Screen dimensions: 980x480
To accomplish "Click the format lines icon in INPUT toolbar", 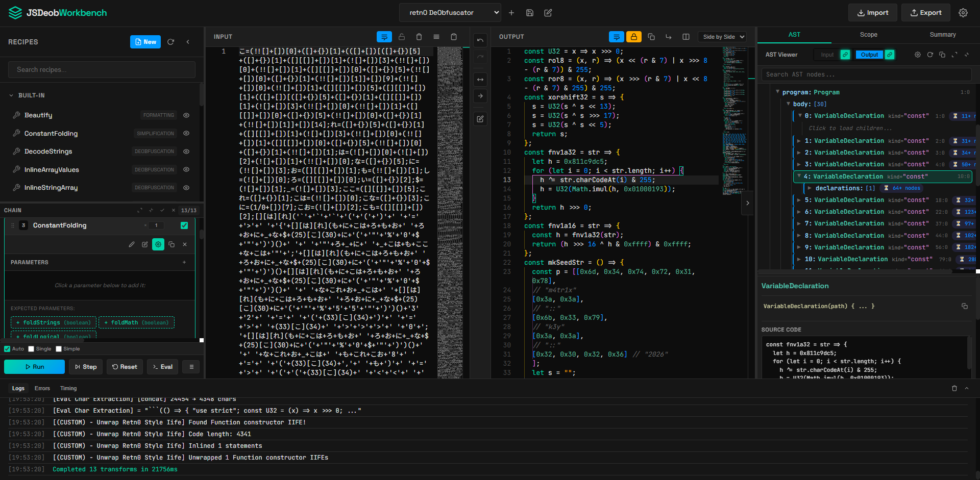I will coord(436,37).
